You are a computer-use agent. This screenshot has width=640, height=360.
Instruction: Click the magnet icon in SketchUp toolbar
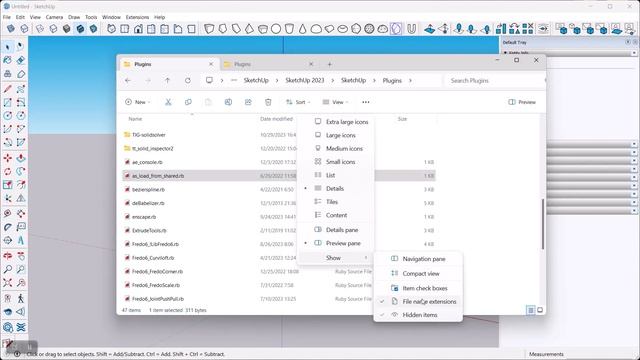coord(411,29)
